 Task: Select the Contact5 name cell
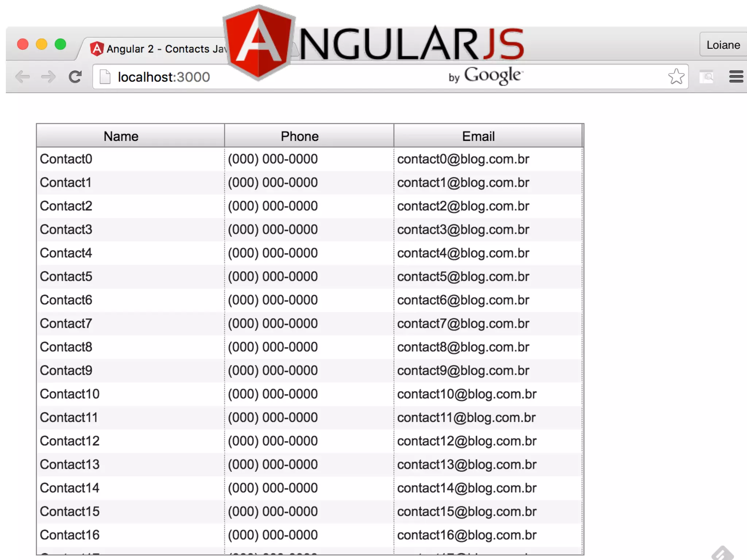pyautogui.click(x=66, y=277)
